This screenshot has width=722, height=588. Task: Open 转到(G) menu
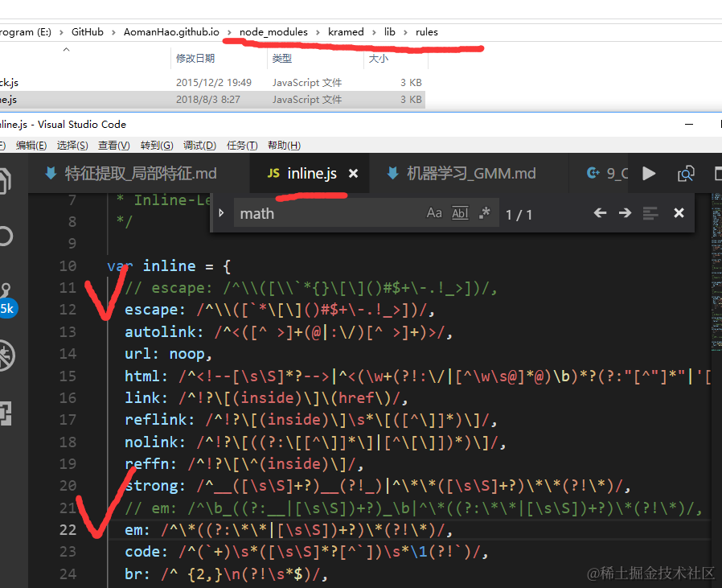[157, 146]
